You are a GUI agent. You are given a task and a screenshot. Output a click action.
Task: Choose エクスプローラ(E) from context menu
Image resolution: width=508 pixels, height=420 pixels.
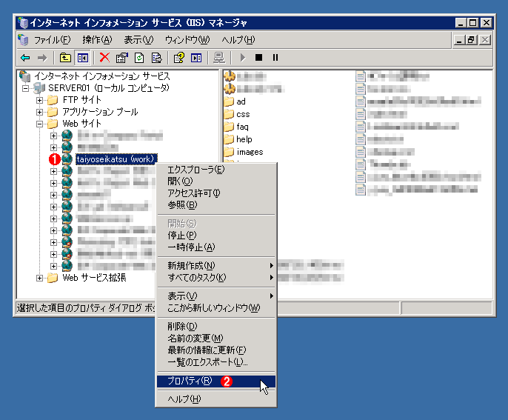point(216,170)
